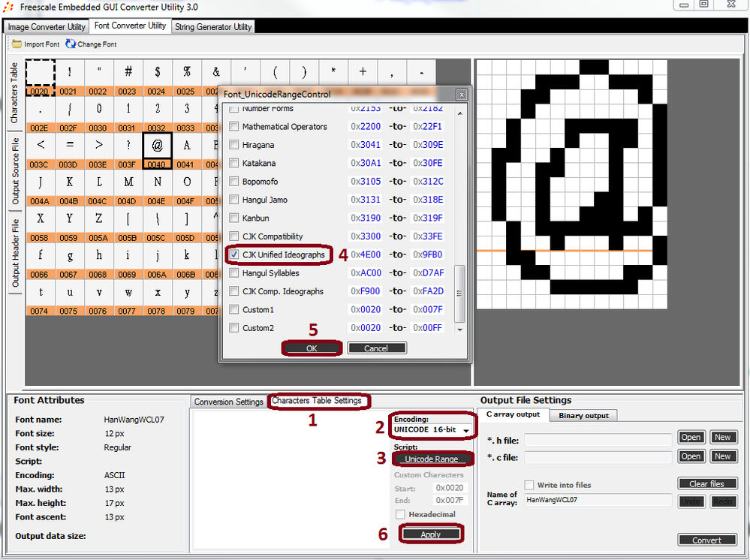Check the Kanbun range checkbox
The image size is (750, 560).
pyautogui.click(x=234, y=218)
